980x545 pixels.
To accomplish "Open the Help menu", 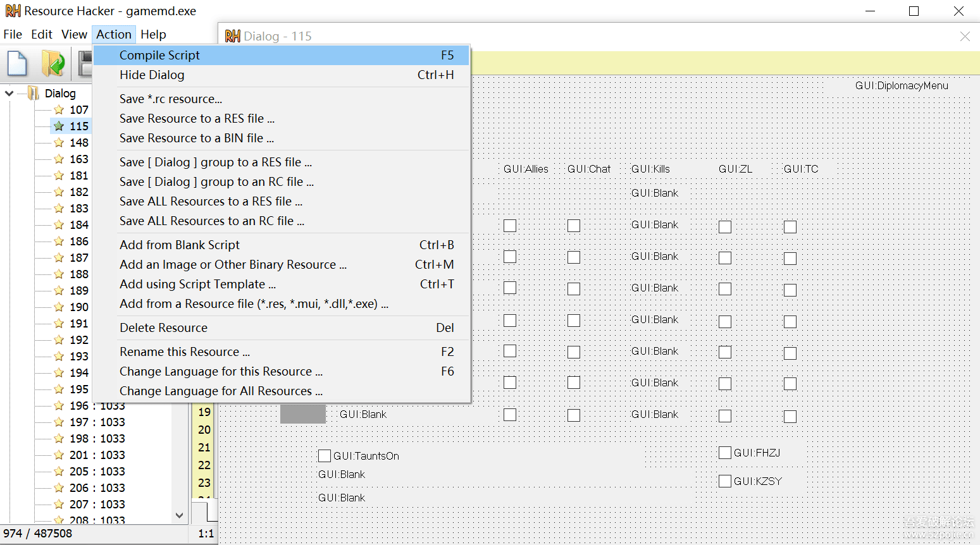I will (x=153, y=34).
